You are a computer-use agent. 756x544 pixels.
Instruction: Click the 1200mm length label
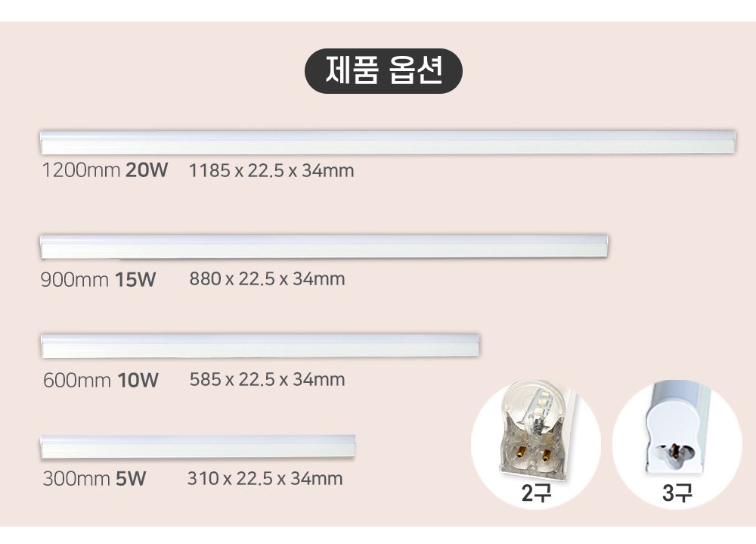[x=82, y=170]
